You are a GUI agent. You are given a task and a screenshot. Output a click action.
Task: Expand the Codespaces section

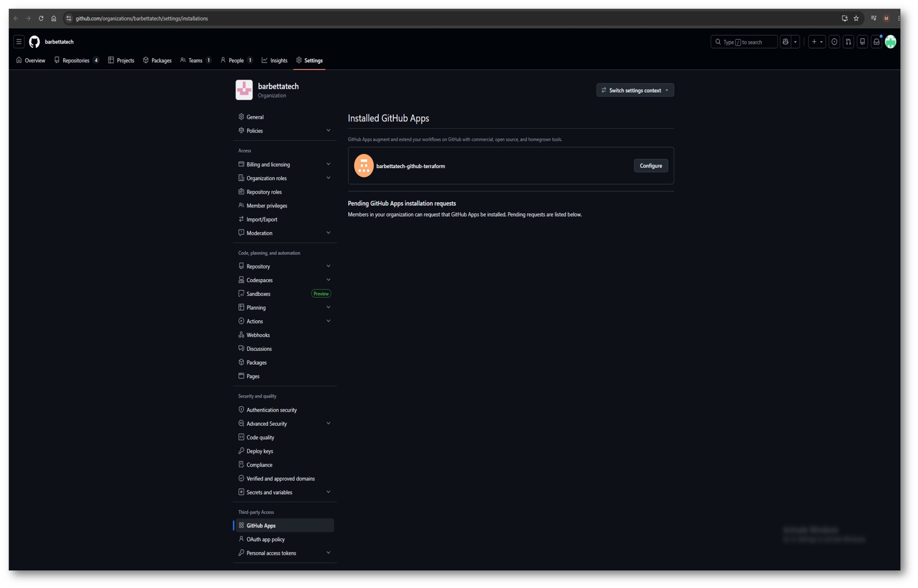(285, 280)
